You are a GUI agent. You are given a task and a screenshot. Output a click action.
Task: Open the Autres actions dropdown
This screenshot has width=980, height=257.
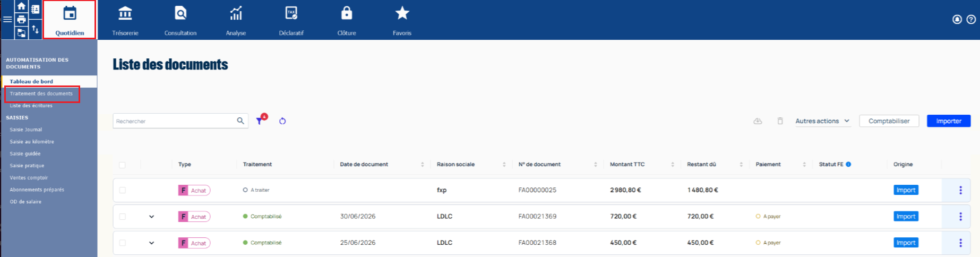(822, 121)
